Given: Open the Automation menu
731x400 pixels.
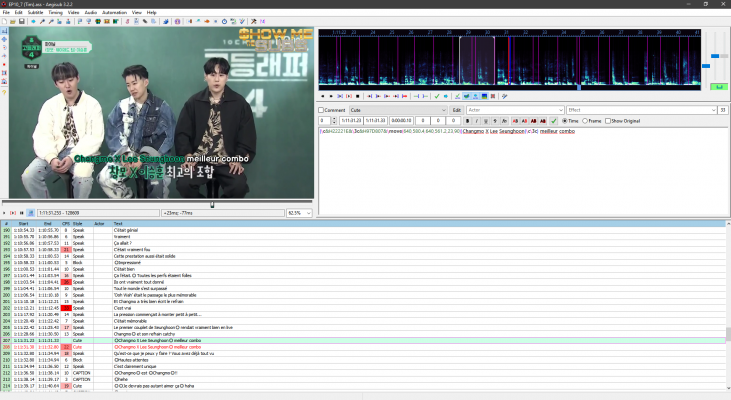Looking at the screenshot, I should pyautogui.click(x=114, y=13).
